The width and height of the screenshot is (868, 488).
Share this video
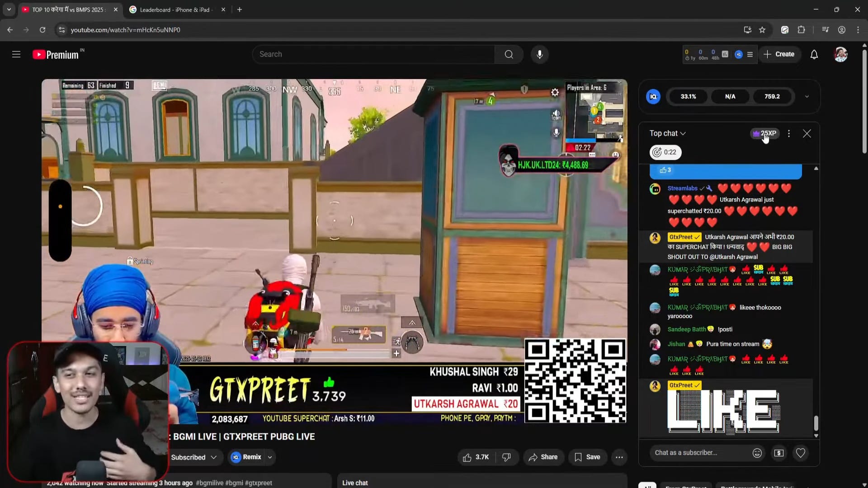click(543, 457)
